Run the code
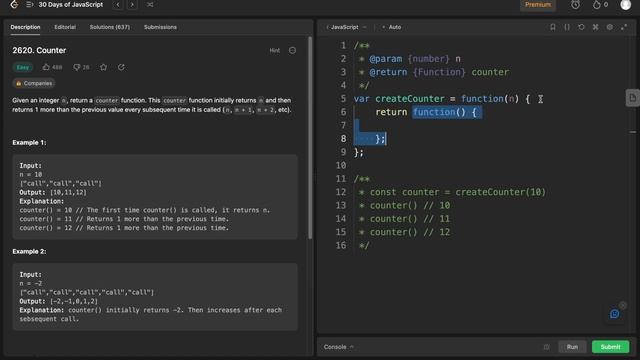The height and width of the screenshot is (360, 640). click(572, 347)
